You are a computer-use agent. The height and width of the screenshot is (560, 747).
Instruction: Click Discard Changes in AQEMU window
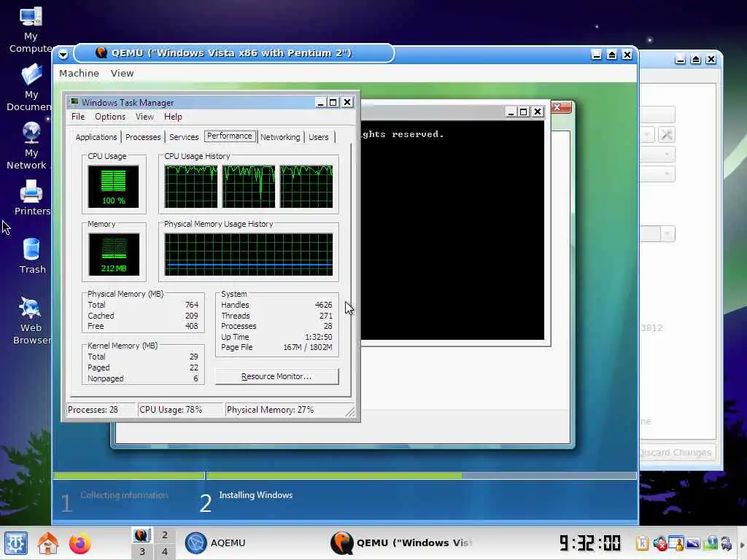coord(676,452)
